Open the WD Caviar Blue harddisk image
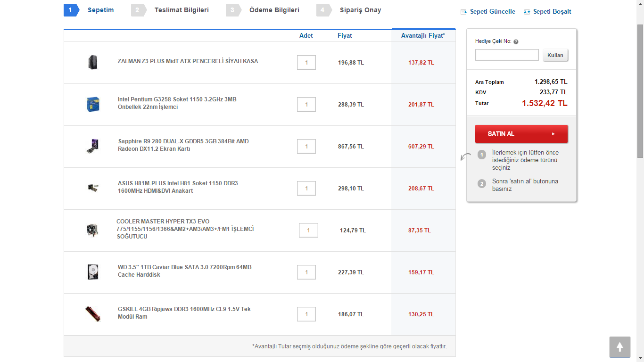The image size is (644, 362). (x=92, y=272)
